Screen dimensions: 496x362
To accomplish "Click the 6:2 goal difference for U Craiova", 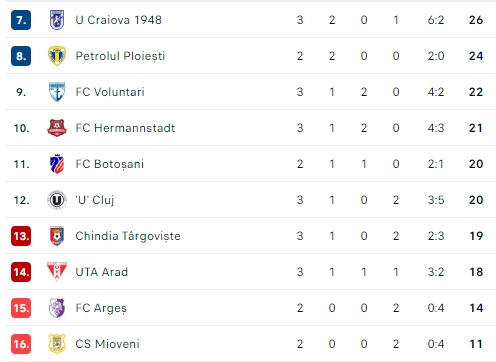I will tap(436, 20).
